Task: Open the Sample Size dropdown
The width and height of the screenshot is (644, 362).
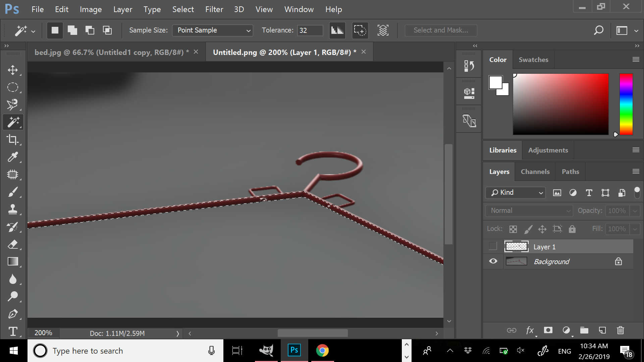Action: pyautogui.click(x=213, y=31)
